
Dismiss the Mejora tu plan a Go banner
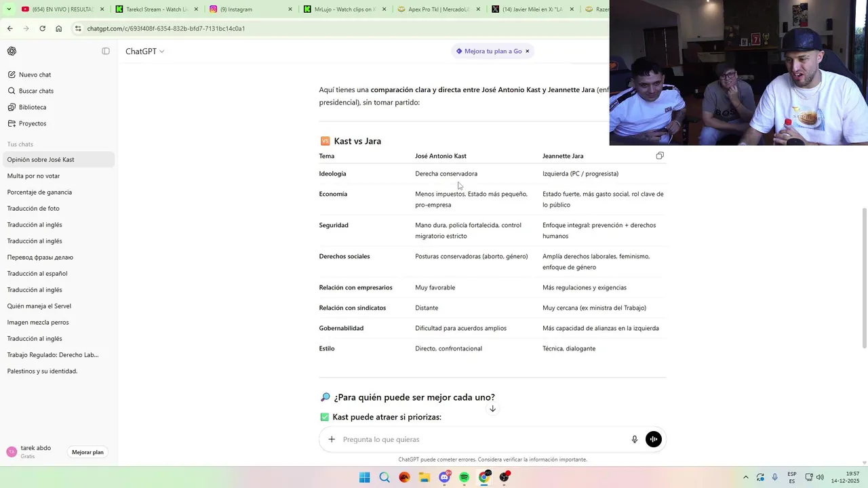(x=527, y=52)
